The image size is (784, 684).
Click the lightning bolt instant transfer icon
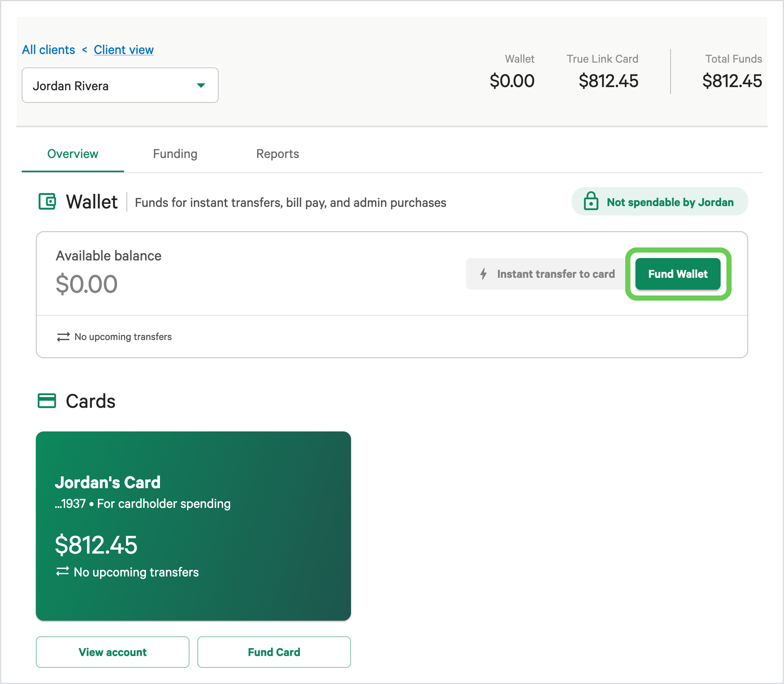pyautogui.click(x=483, y=273)
